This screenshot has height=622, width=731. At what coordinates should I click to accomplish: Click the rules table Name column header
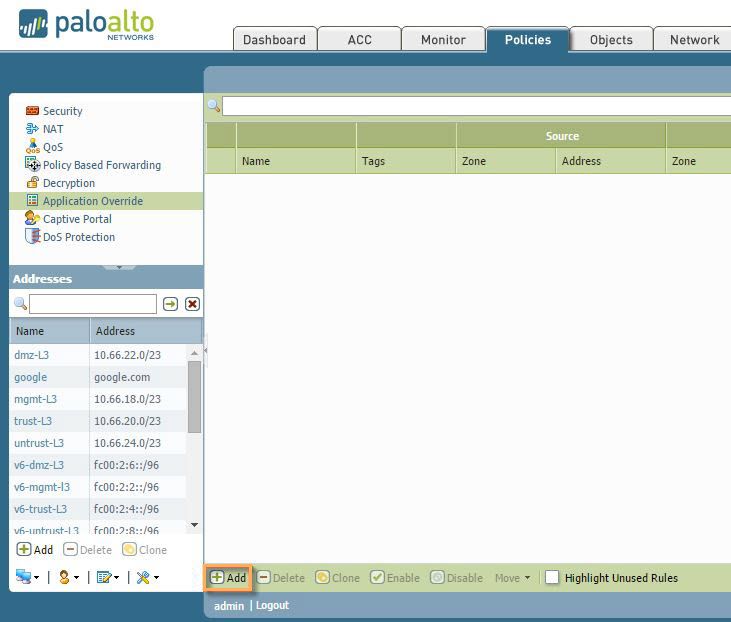tap(296, 161)
